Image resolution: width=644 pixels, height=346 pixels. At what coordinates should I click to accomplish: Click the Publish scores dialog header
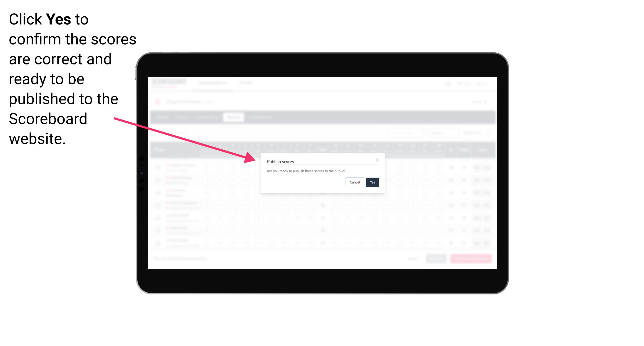tap(280, 161)
